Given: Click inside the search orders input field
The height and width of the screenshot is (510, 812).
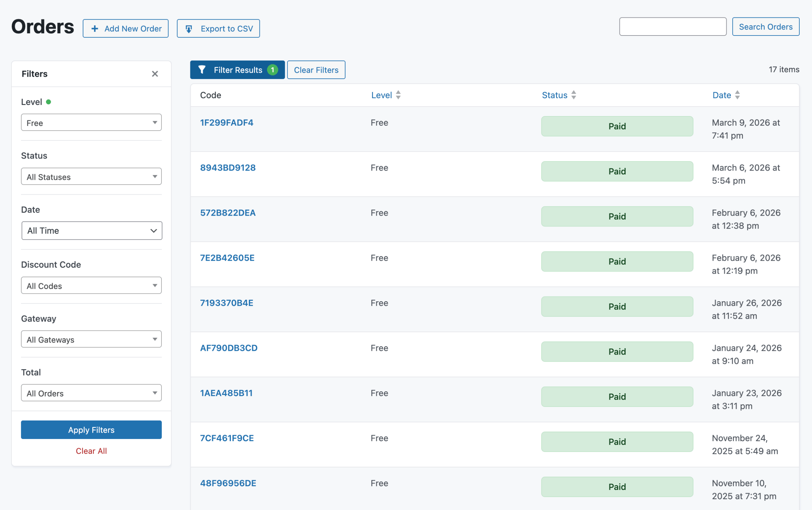Looking at the screenshot, I should tap(672, 26).
